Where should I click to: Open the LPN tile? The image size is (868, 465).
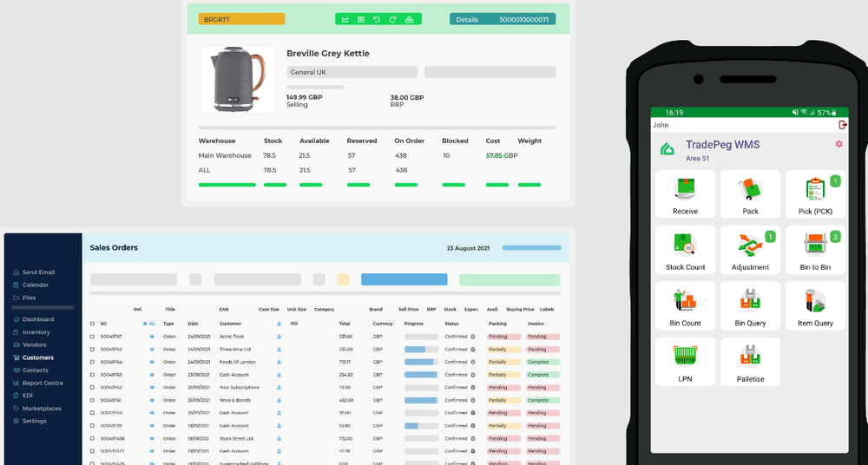686,362
